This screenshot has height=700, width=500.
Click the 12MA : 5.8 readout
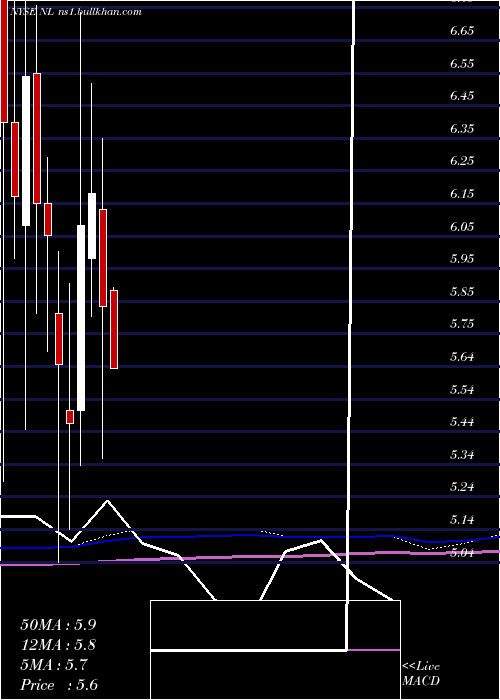point(58,645)
